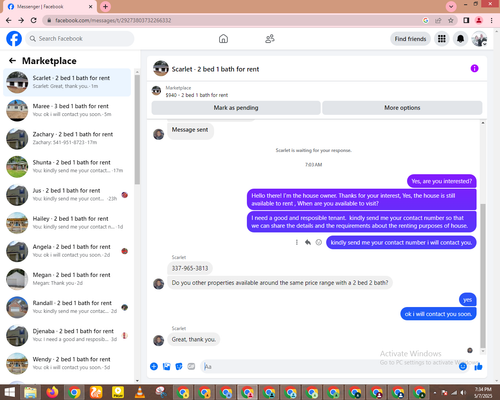Click the conversation list scrollbar
500x400 pixels.
tap(137, 129)
